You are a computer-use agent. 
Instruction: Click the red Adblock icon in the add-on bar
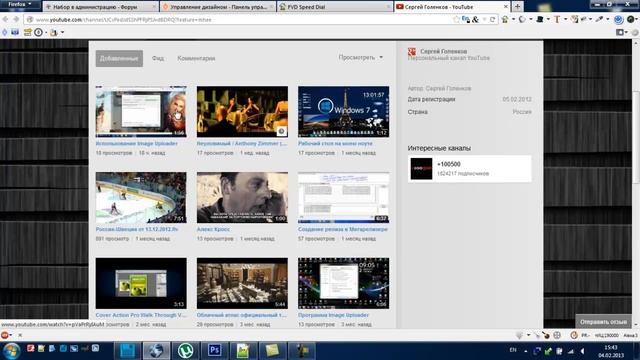pyautogui.click(x=4, y=335)
